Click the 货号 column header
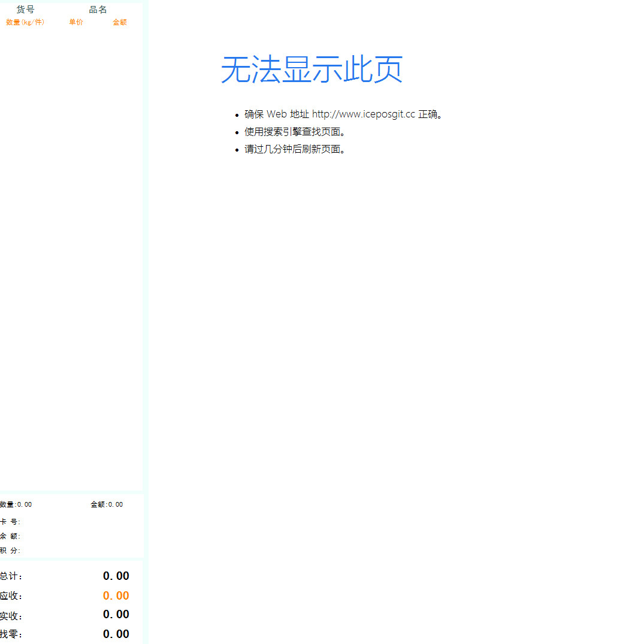Screen dimensions: 644x644 pyautogui.click(x=25, y=10)
